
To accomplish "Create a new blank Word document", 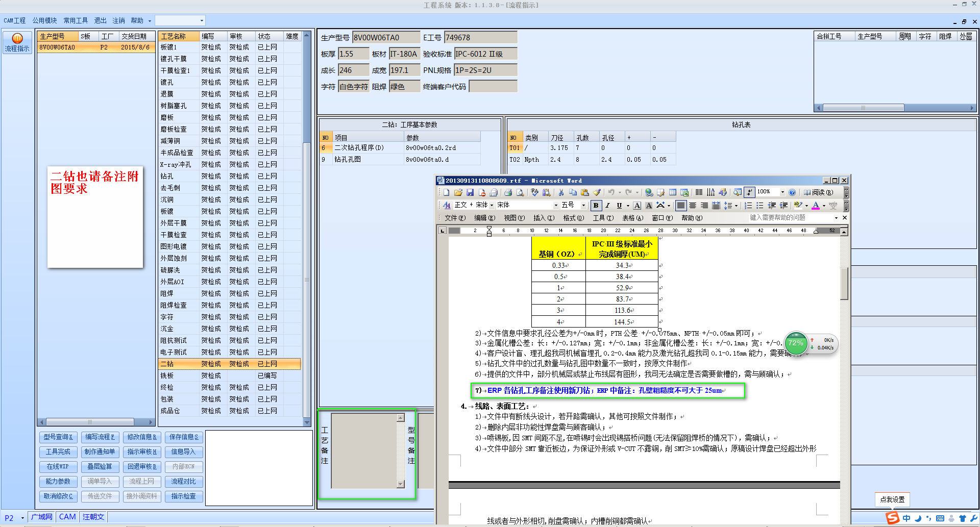I will [x=446, y=192].
